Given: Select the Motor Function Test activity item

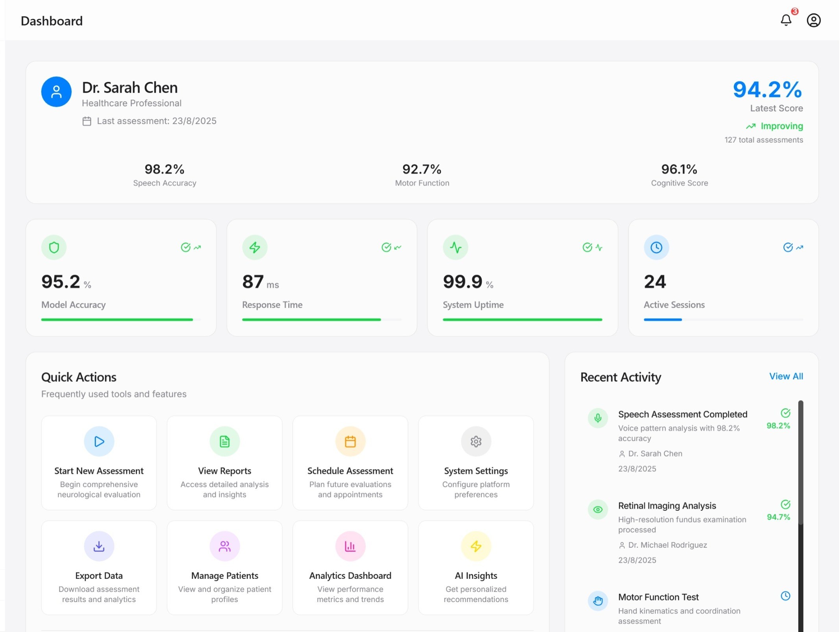Looking at the screenshot, I should tap(658, 597).
